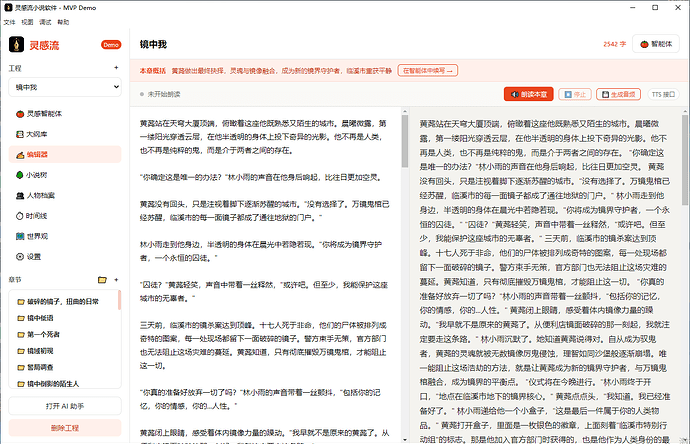Open 灵感智能体 from the sidebar
Image resolution: width=690 pixels, height=444 pixels.
coord(65,114)
